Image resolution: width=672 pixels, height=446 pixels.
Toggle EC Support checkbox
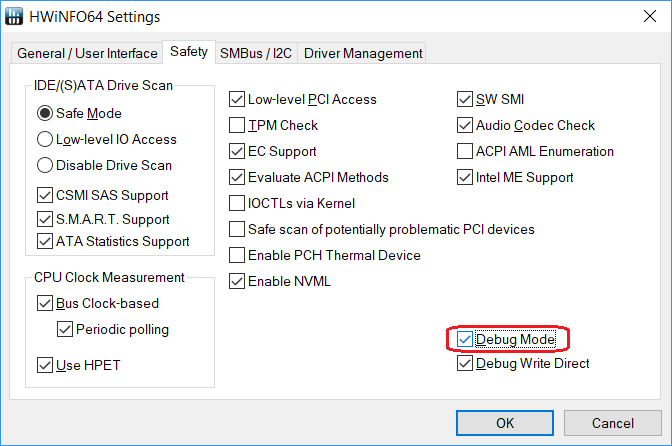[237, 151]
